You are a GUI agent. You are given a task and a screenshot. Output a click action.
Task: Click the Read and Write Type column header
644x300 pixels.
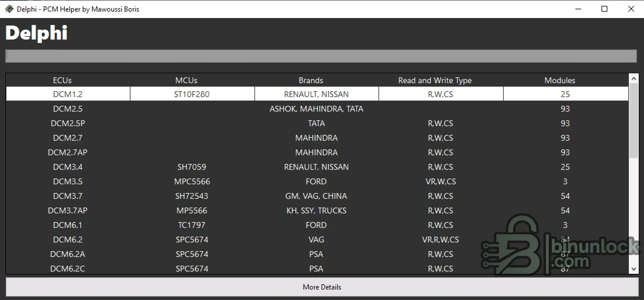click(435, 80)
